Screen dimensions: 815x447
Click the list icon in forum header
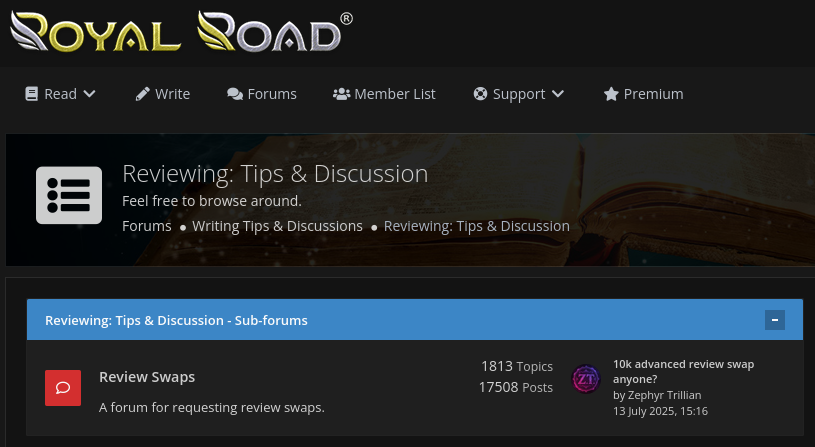69,195
